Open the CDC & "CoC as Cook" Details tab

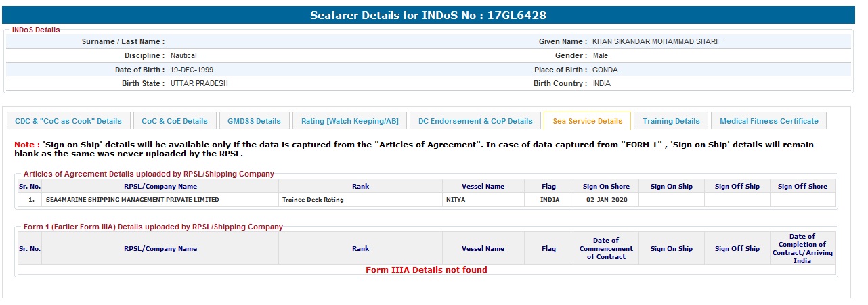click(x=68, y=121)
